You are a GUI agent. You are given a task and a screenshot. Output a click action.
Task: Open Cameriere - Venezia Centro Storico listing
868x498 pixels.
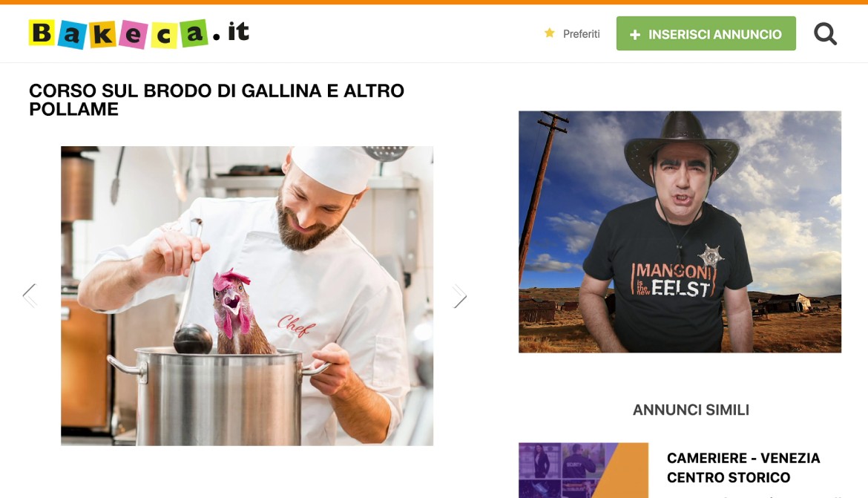tap(743, 468)
